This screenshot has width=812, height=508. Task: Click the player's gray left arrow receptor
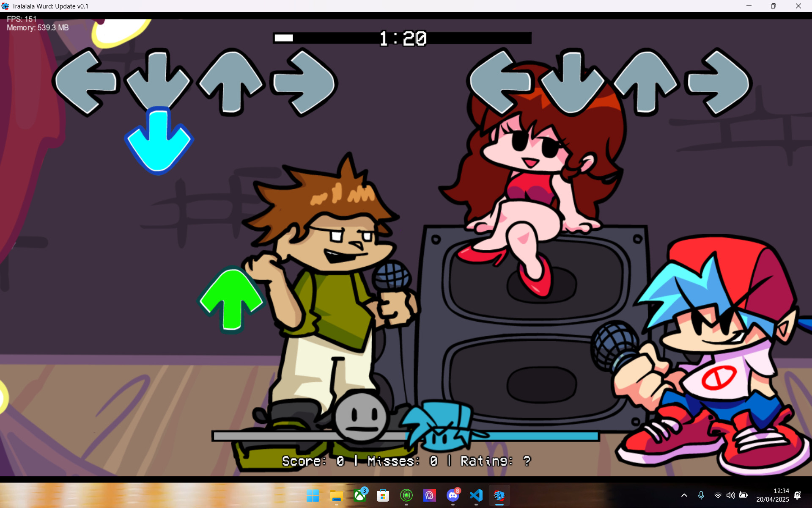click(501, 82)
